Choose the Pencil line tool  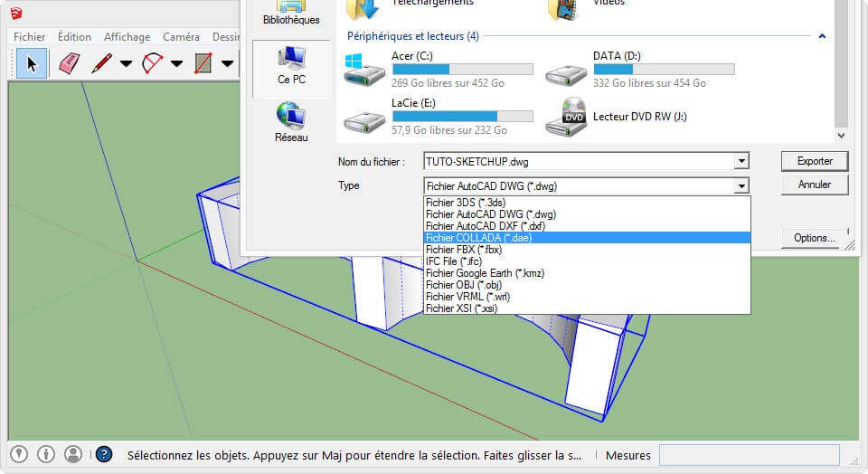pyautogui.click(x=101, y=63)
